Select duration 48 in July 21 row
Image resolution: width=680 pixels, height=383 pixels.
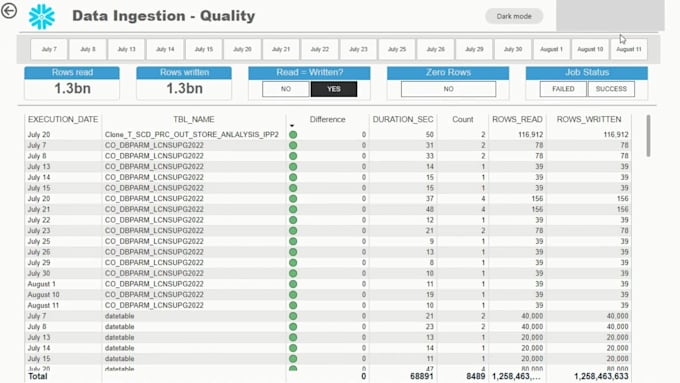[429, 210]
